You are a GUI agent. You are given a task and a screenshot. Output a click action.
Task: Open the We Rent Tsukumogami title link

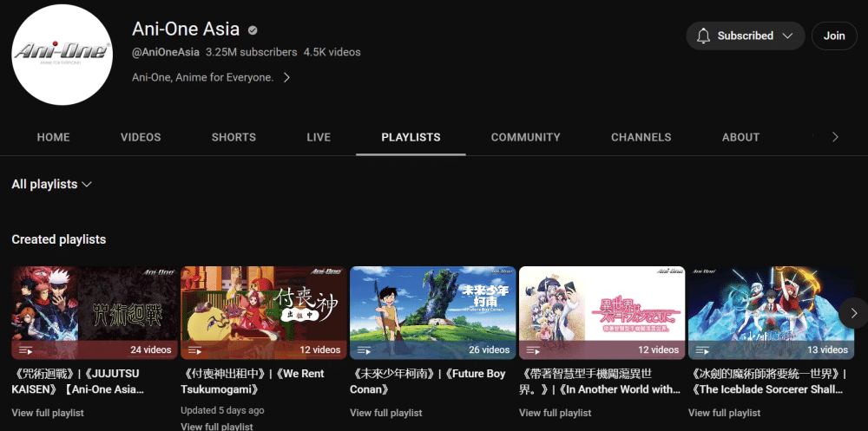[253, 382]
